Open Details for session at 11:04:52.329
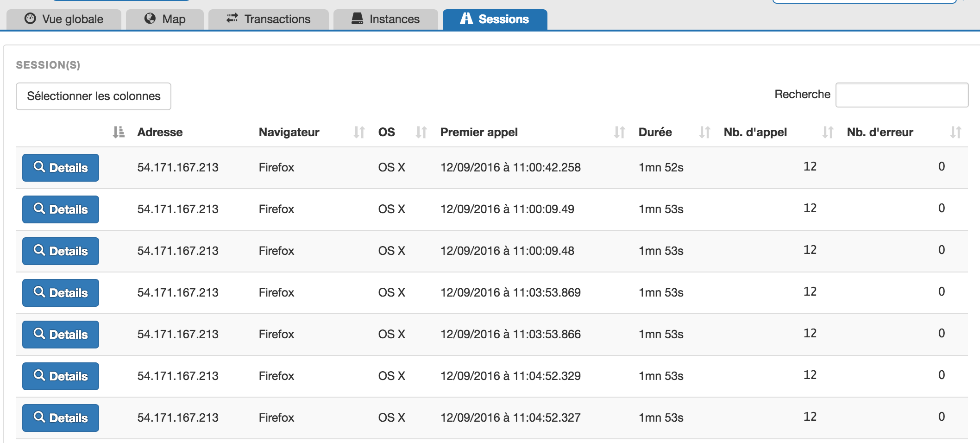This screenshot has height=443, width=980. pos(61,376)
